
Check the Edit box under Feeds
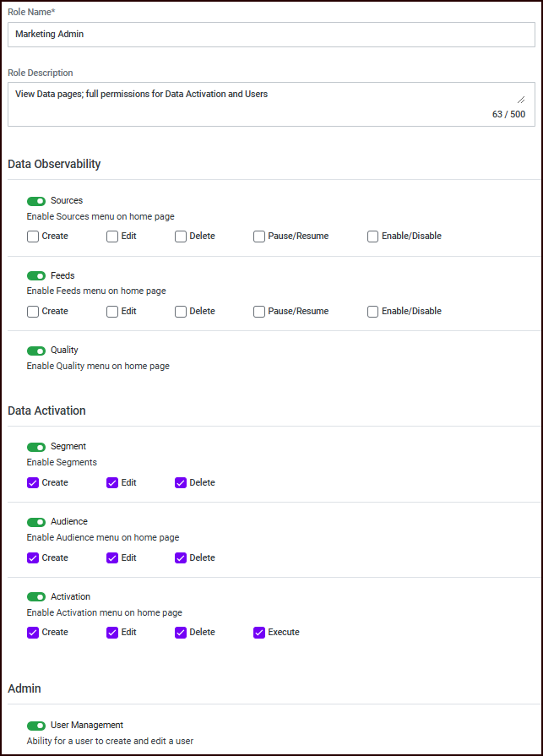click(112, 312)
